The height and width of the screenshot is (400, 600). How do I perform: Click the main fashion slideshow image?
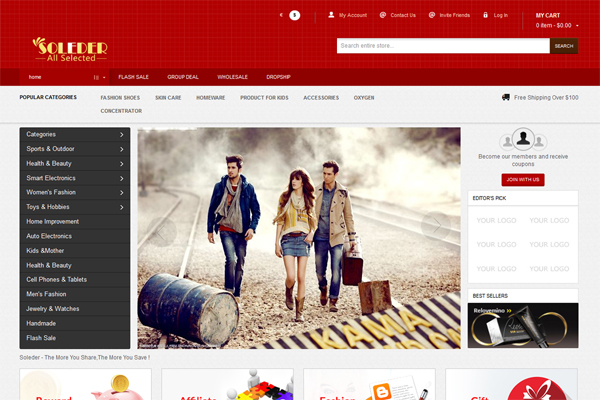tap(299, 238)
